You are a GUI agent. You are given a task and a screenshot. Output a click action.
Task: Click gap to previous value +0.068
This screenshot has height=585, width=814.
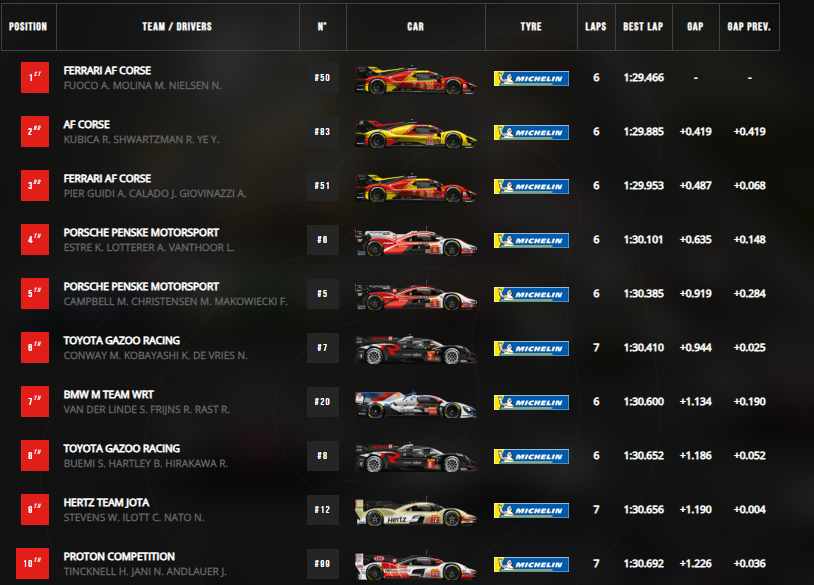[x=750, y=186]
